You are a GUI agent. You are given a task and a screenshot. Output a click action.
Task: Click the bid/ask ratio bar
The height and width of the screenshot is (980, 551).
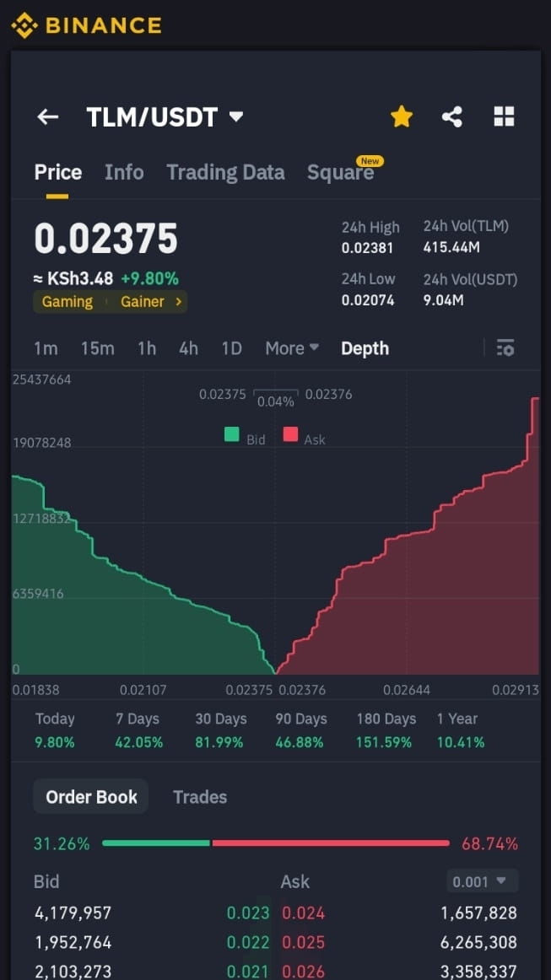click(276, 843)
